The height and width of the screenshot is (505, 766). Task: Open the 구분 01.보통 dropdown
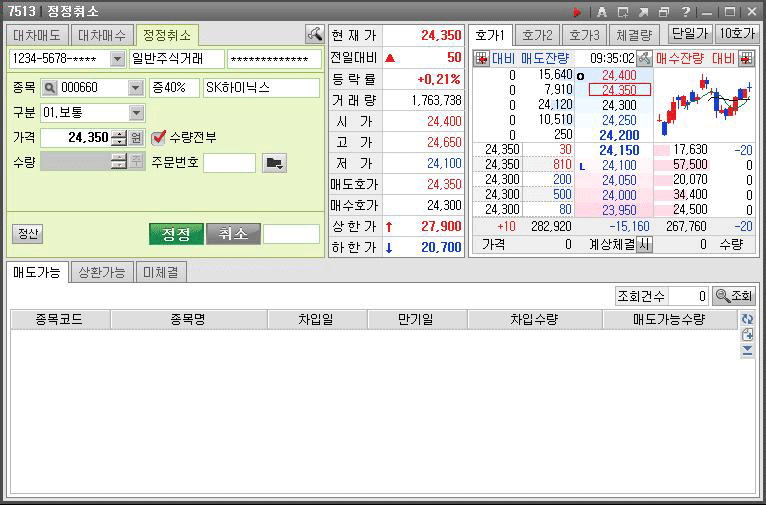click(136, 113)
